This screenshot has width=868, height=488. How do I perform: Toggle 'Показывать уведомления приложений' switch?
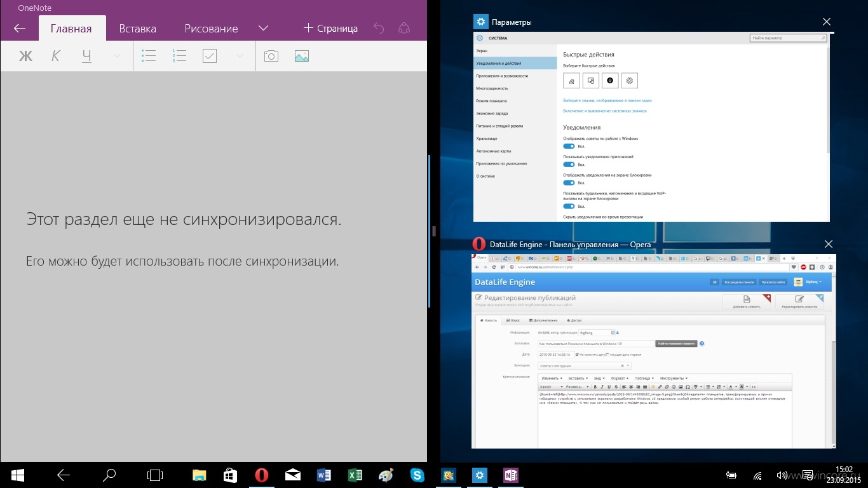pyautogui.click(x=569, y=165)
